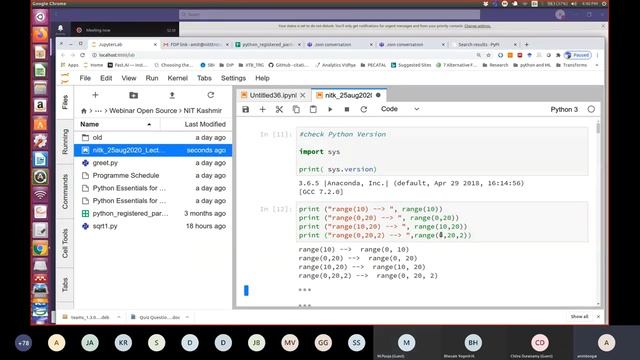640x360 pixels.
Task: Open the Help menu
Action: tap(262, 78)
